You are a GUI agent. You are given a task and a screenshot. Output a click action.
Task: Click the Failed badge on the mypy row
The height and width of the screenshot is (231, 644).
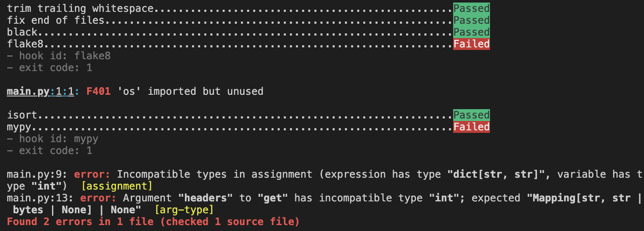[471, 127]
